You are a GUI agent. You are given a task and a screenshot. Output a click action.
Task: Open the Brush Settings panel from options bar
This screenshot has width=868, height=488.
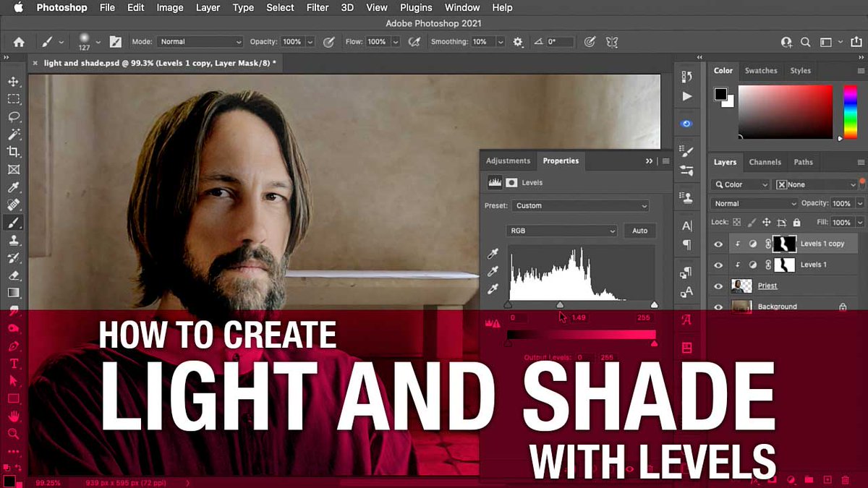[115, 42]
